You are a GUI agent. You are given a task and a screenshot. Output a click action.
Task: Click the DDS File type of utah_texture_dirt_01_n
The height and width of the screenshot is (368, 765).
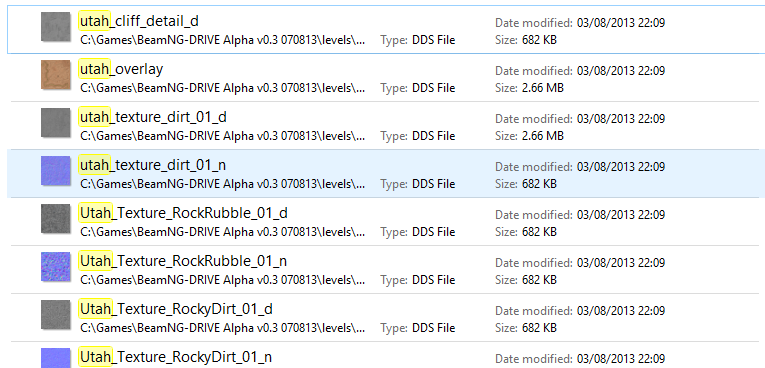434,184
